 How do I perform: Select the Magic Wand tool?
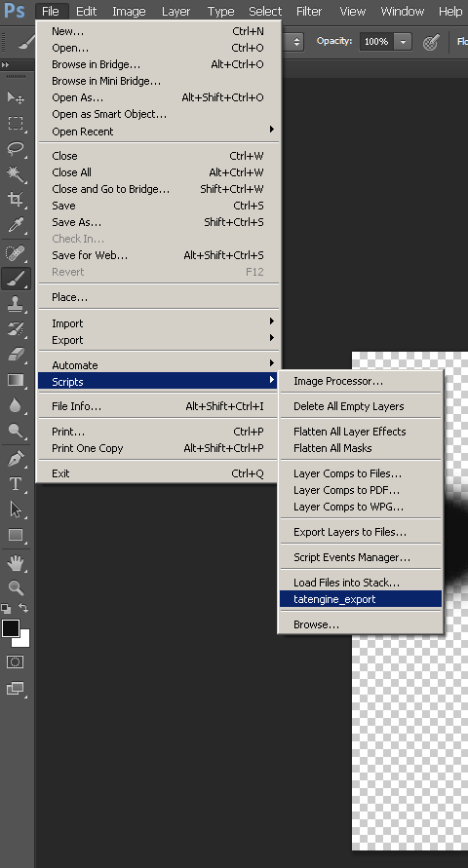[16, 173]
